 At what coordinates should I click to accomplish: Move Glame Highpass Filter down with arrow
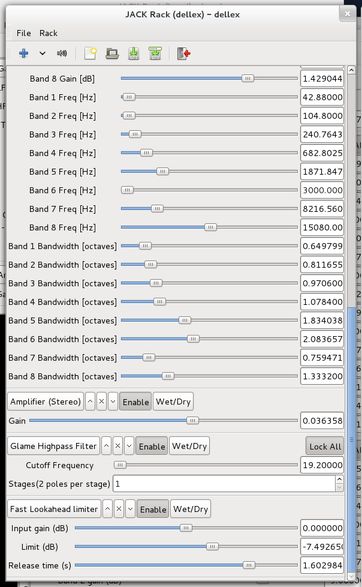coord(129,446)
